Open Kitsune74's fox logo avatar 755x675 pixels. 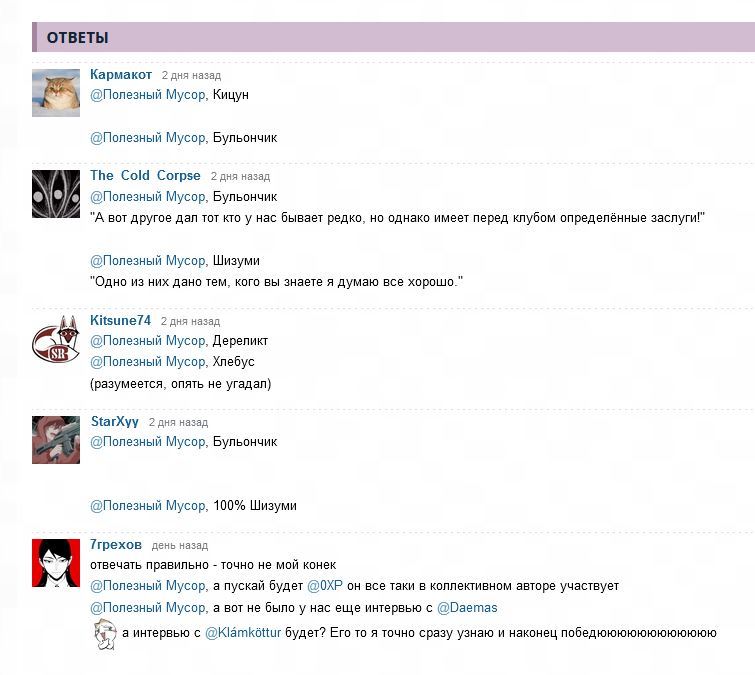tap(56, 339)
